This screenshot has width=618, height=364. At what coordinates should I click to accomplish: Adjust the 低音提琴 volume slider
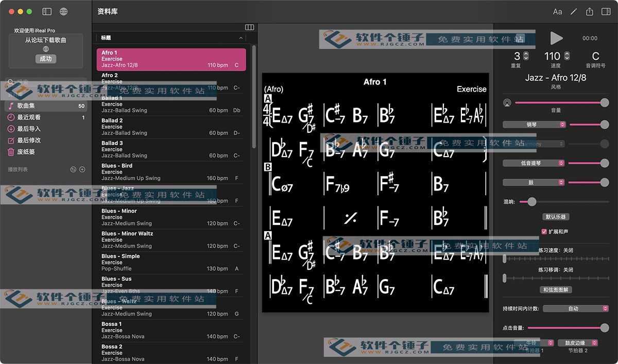[x=589, y=163]
